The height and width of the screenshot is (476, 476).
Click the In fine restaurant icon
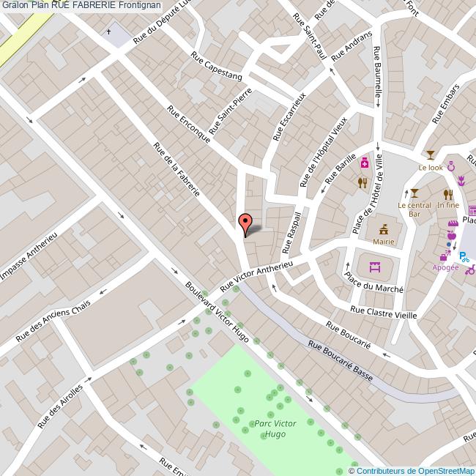click(x=447, y=194)
